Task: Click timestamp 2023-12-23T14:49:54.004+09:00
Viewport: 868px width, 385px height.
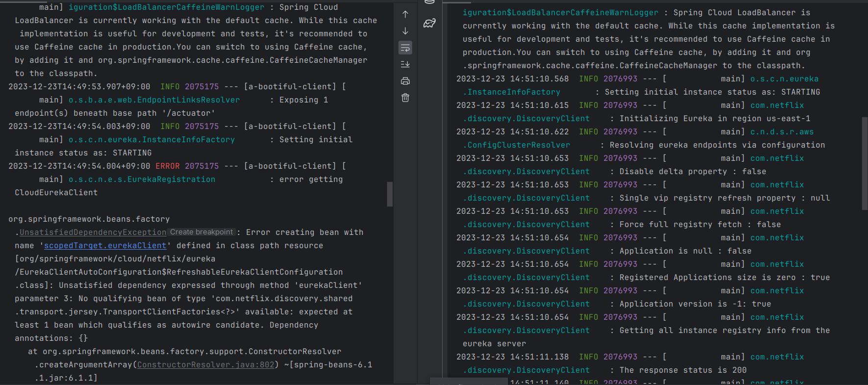Action: (79, 166)
